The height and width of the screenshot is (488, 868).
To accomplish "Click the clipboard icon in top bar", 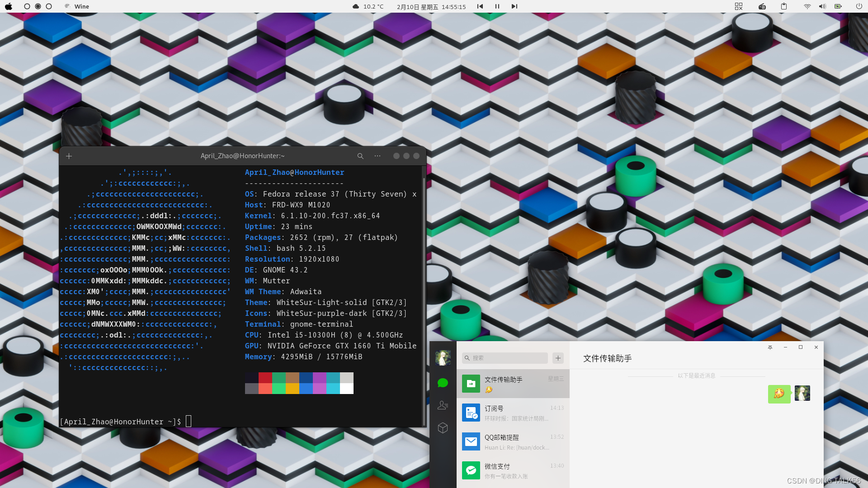I will point(784,6).
